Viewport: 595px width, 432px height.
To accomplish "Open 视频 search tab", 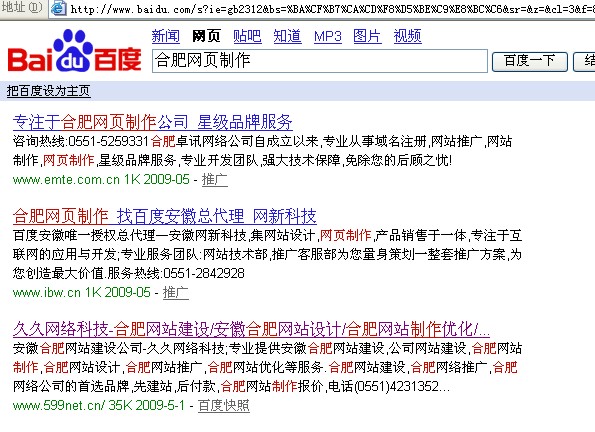I will pyautogui.click(x=408, y=36).
